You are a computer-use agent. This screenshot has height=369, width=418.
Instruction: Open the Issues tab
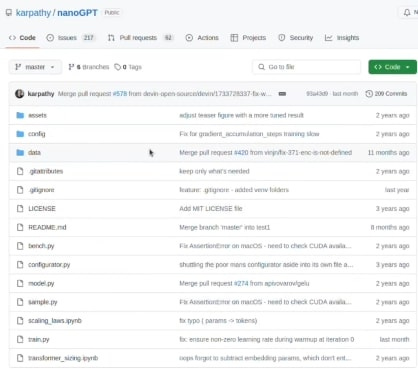pyautogui.click(x=71, y=38)
